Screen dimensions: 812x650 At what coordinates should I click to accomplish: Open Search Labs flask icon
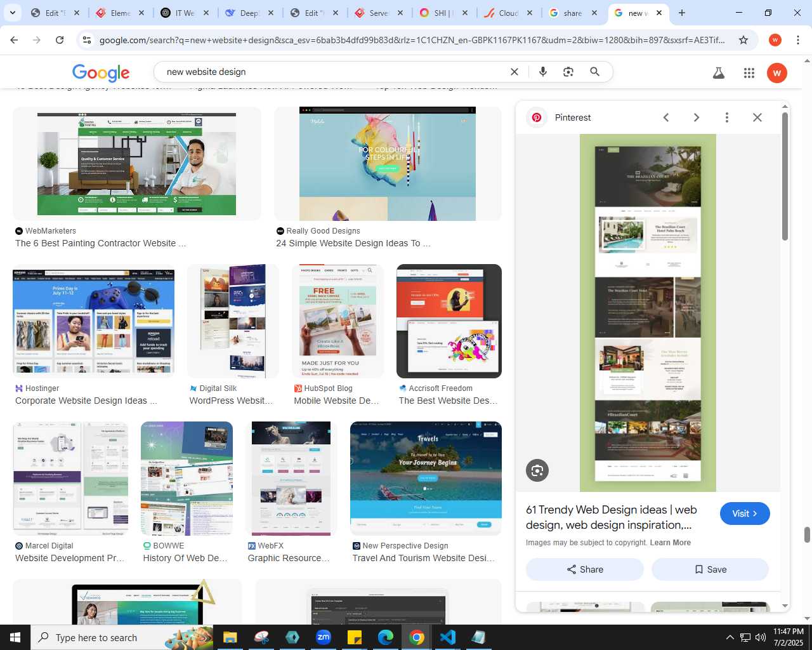[719, 73]
